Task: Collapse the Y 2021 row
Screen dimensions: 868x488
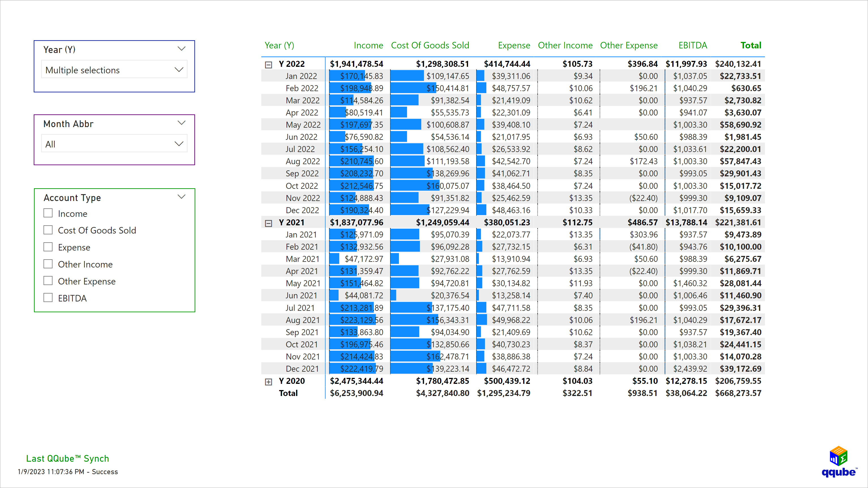Action: 269,223
